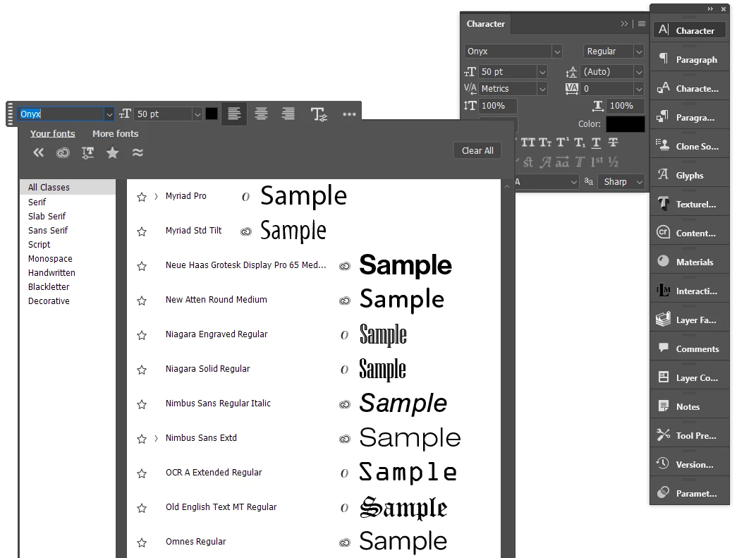Viewport: 756px width, 558px height.
Task: Open Glyphs panel from dock
Action: [x=690, y=176]
